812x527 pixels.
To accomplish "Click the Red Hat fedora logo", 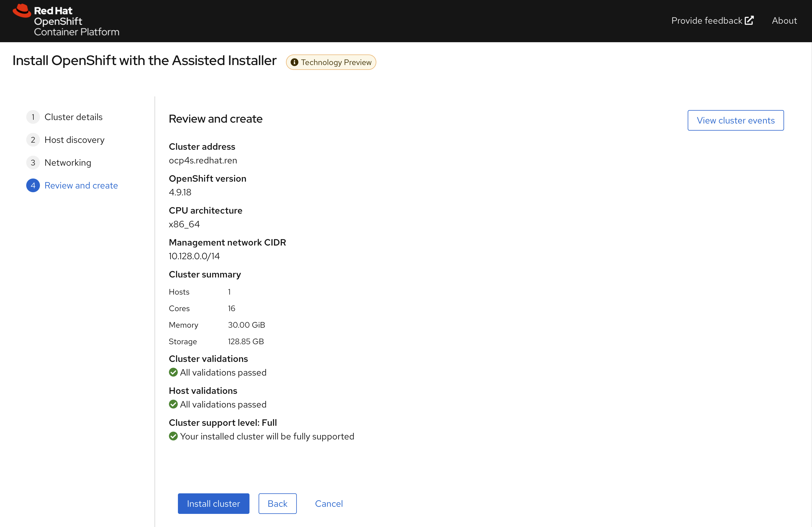I will click(22, 11).
